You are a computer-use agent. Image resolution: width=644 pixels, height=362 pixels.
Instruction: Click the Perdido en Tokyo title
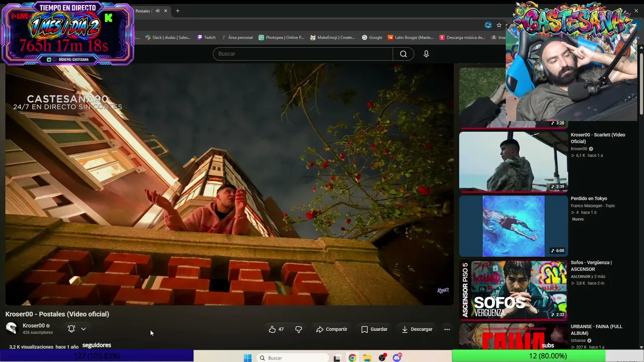click(x=589, y=199)
